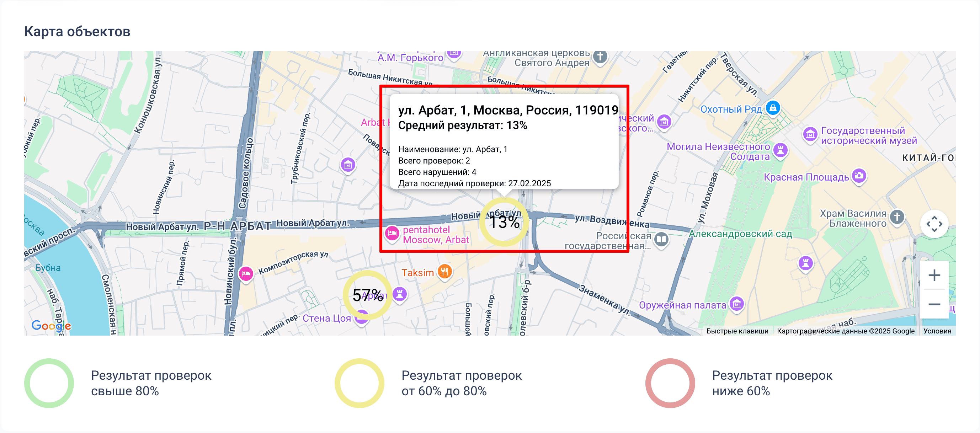Click the Государственный исторический музей marker
Image resolution: width=980 pixels, height=433 pixels.
810,135
